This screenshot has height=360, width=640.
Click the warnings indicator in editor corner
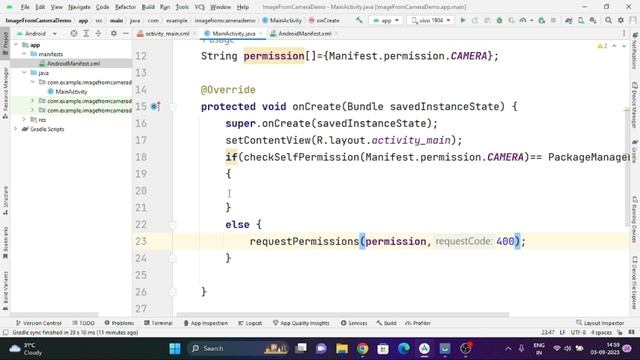[602, 46]
